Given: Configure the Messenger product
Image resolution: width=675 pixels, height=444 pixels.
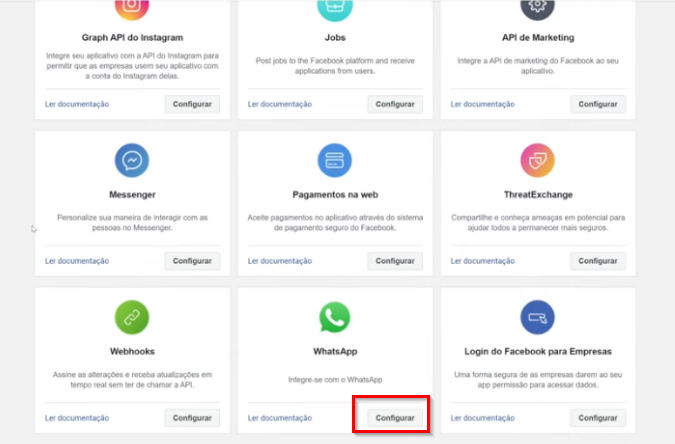Looking at the screenshot, I should click(x=192, y=261).
